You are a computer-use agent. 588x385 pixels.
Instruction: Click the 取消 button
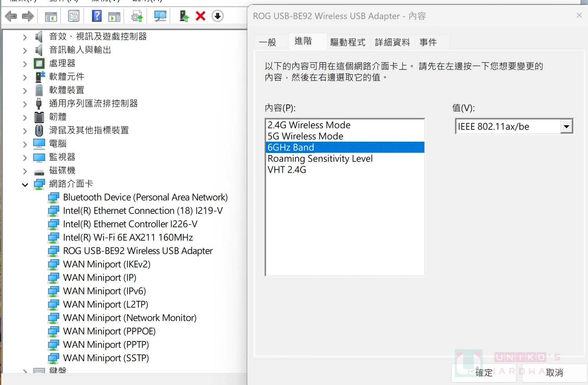pyautogui.click(x=555, y=372)
